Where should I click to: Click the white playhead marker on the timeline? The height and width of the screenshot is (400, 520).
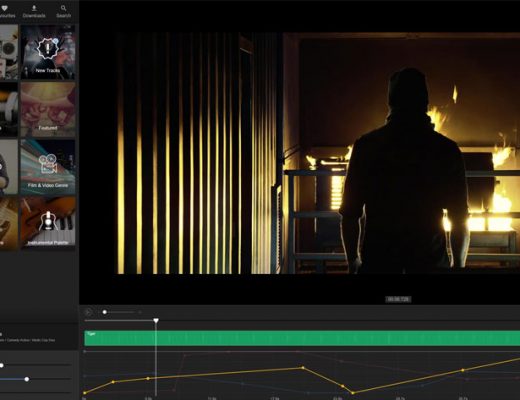pos(156,321)
